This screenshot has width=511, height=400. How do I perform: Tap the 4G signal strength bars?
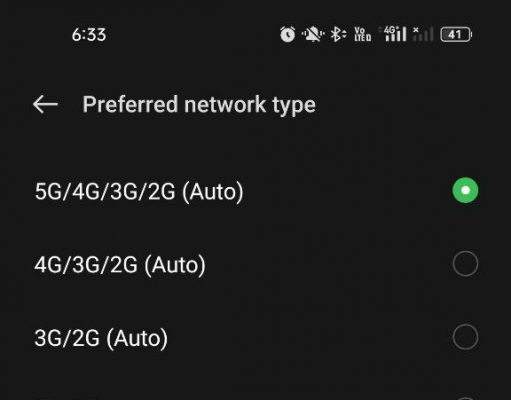pyautogui.click(x=393, y=34)
